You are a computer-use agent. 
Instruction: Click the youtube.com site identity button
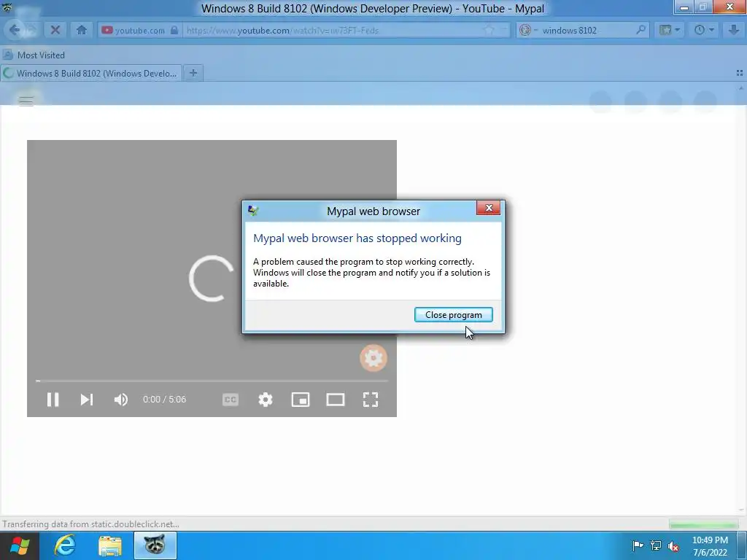pyautogui.click(x=139, y=30)
